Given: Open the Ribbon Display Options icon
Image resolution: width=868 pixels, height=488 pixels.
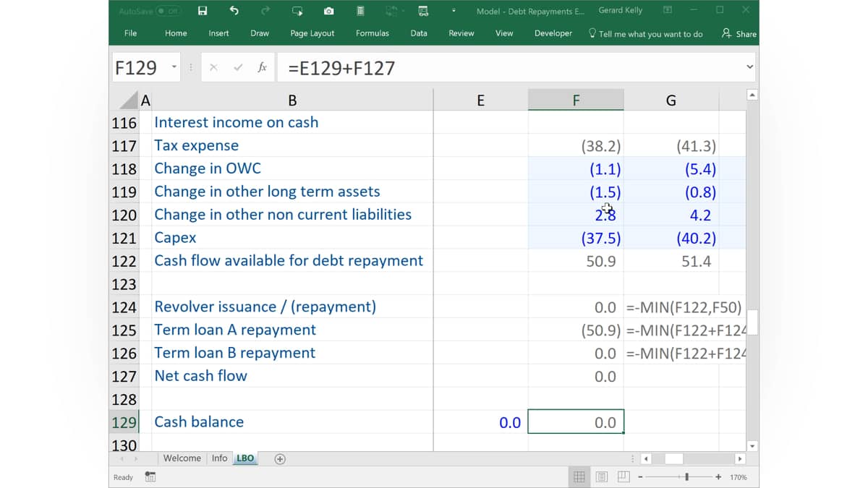Looking at the screenshot, I should 668,10.
